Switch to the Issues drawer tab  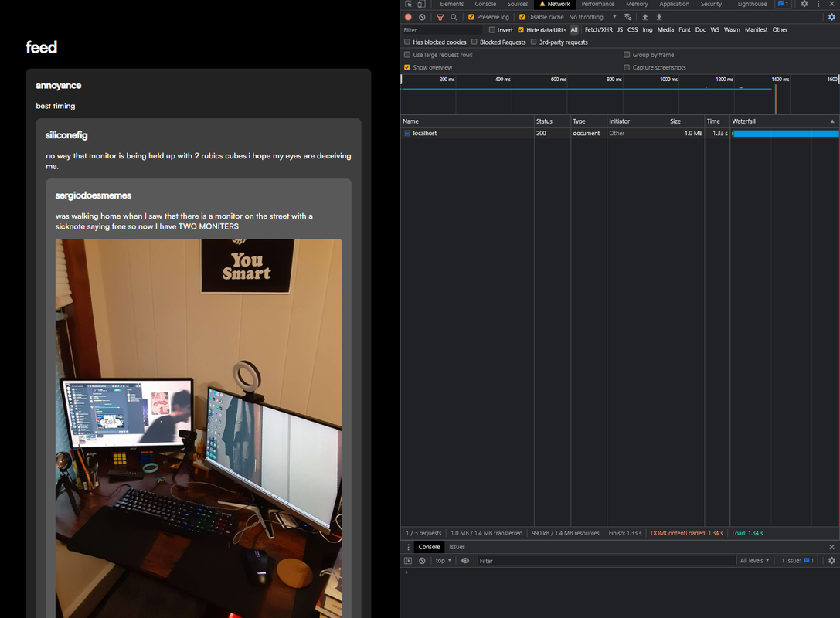coord(457,547)
